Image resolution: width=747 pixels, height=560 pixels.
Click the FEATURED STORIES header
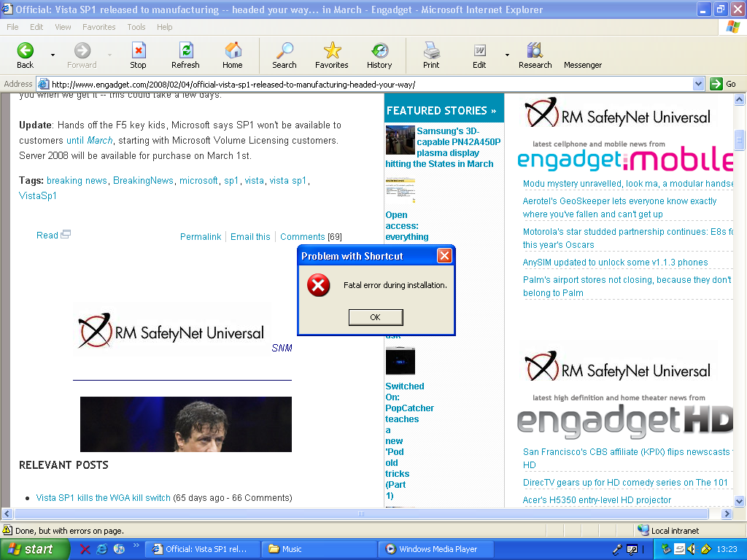coord(441,111)
